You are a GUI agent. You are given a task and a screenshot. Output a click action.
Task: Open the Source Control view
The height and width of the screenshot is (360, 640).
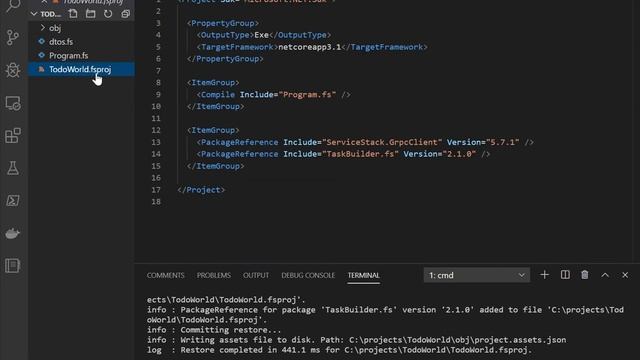13,38
